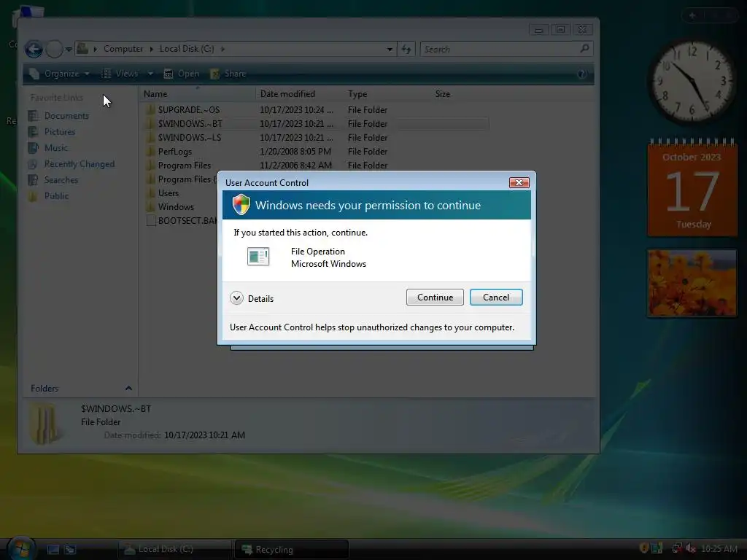The width and height of the screenshot is (747, 560).
Task: Click the large folder preview in details pane
Action: [44, 423]
